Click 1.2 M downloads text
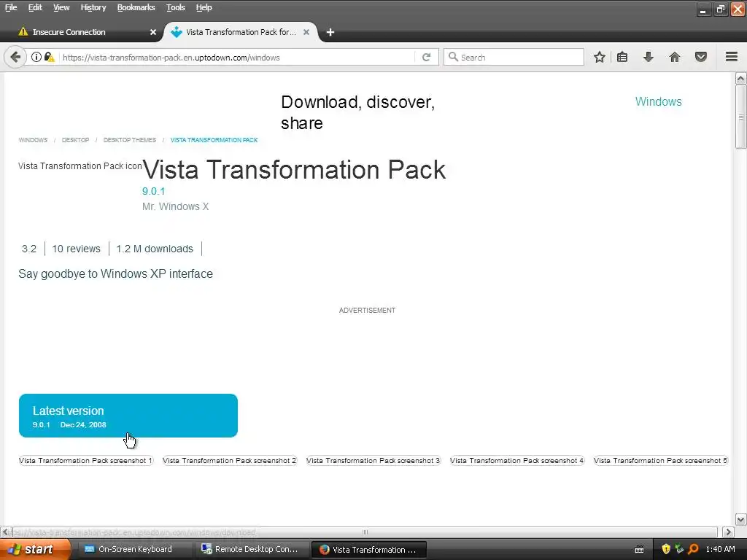The width and height of the screenshot is (747, 560). coord(155,249)
